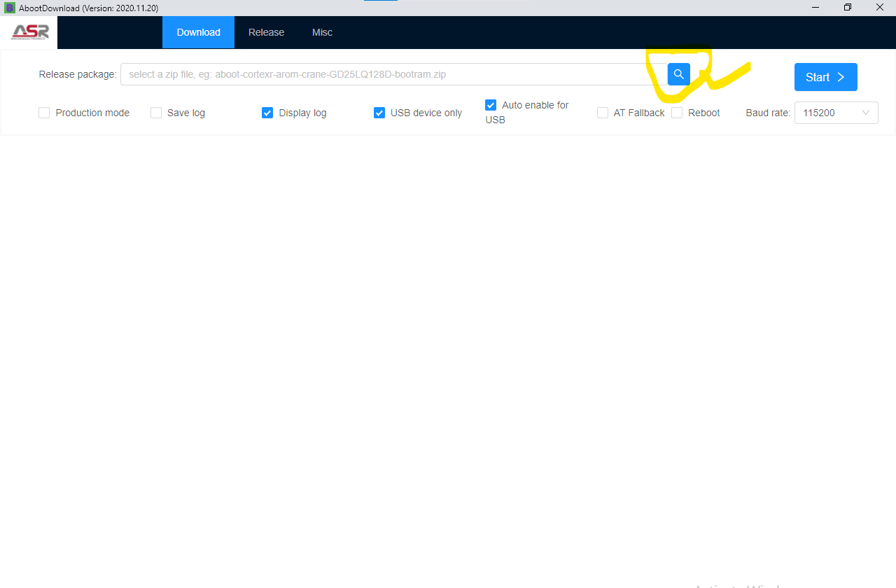The image size is (896, 588).
Task: Enable the Production mode checkbox
Action: (x=44, y=113)
